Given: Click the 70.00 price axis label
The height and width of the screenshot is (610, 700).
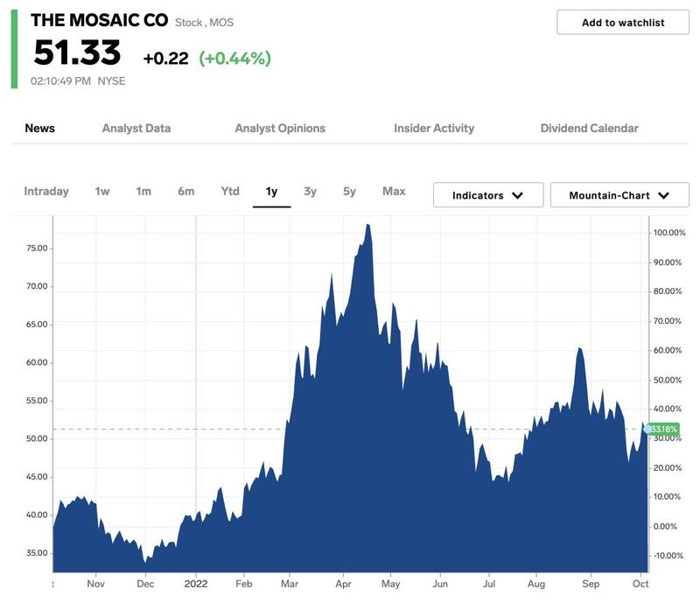Looking at the screenshot, I should click(37, 286).
